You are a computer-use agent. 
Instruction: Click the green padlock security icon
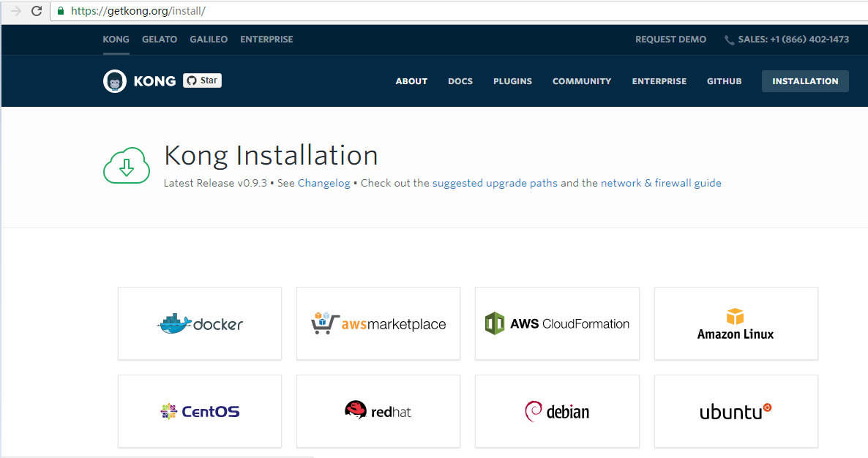tap(61, 10)
